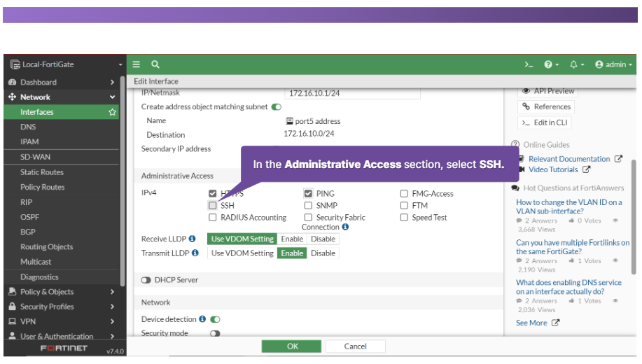Click the User & Authentication person icon
This screenshot has width=642, height=364.
pyautogui.click(x=13, y=336)
